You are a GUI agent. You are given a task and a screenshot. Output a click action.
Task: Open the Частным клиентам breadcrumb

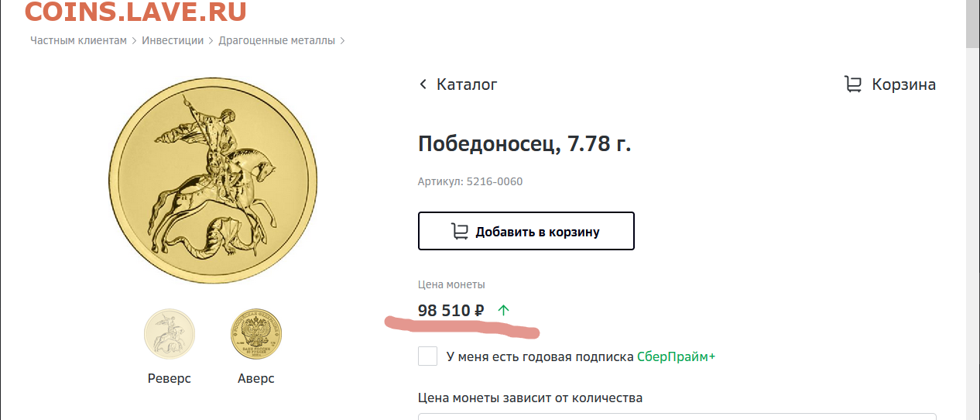[78, 40]
